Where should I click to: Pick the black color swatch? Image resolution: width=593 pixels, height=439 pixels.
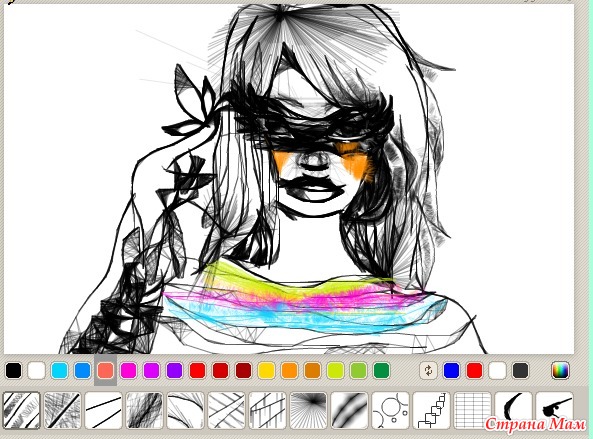coord(14,370)
